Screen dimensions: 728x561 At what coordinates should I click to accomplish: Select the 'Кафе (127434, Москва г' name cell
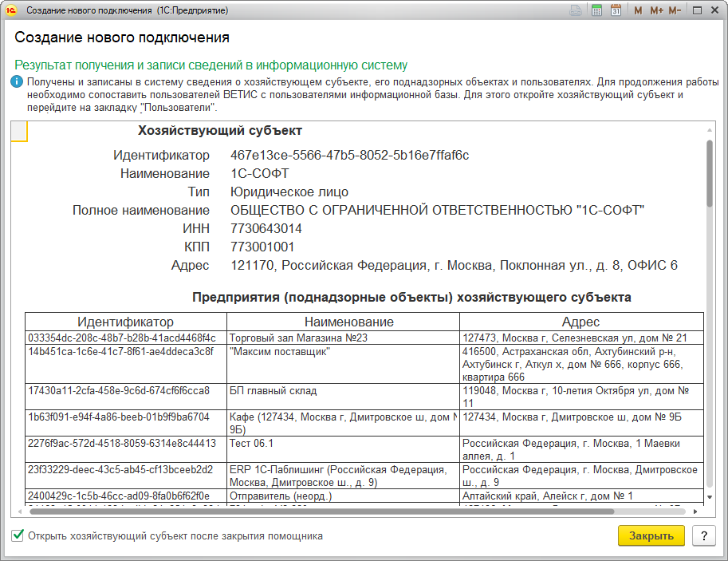tap(343, 423)
